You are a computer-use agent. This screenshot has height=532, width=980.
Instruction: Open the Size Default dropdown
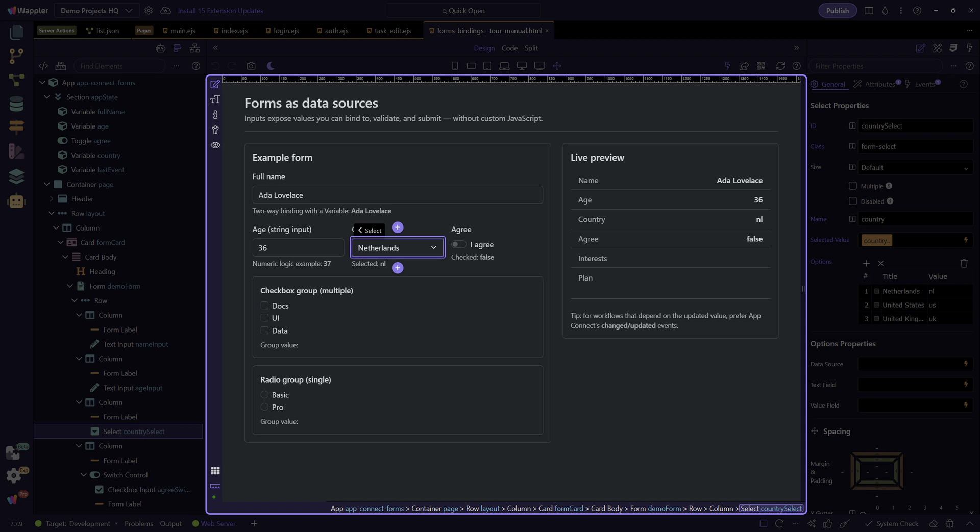pos(915,167)
